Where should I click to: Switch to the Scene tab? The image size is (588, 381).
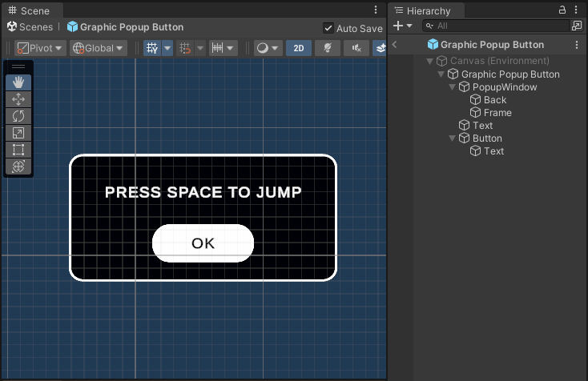[x=29, y=10]
